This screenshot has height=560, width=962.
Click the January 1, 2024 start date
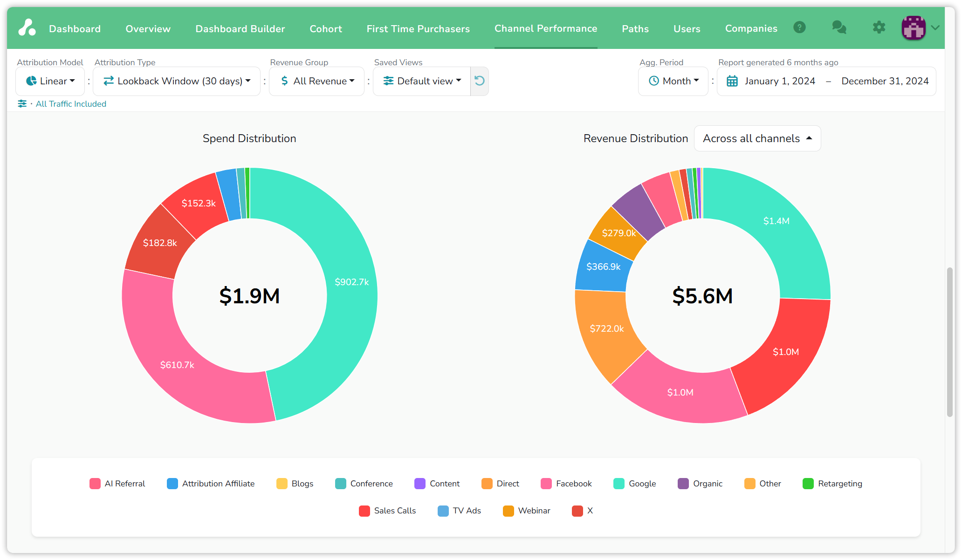780,81
